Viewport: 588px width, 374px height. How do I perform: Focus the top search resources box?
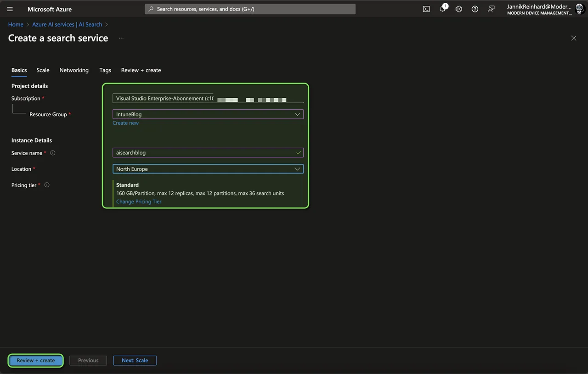250,9
